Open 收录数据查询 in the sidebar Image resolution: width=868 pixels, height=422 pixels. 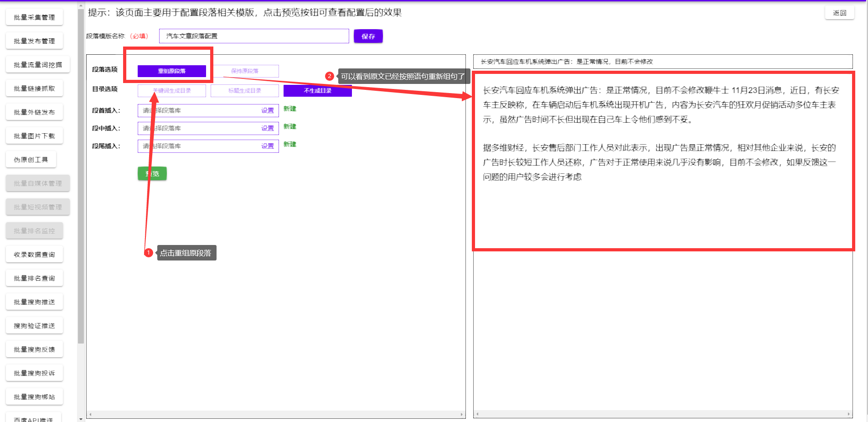point(34,255)
